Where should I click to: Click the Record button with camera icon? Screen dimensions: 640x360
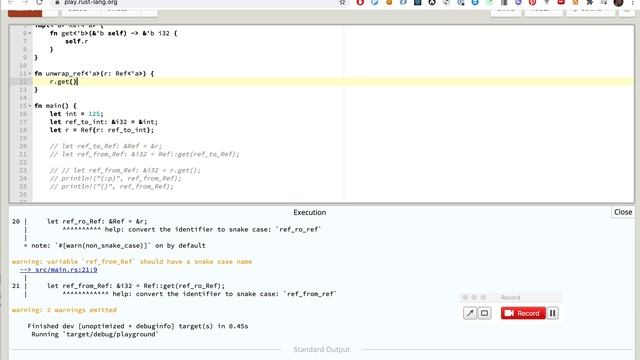point(523,313)
